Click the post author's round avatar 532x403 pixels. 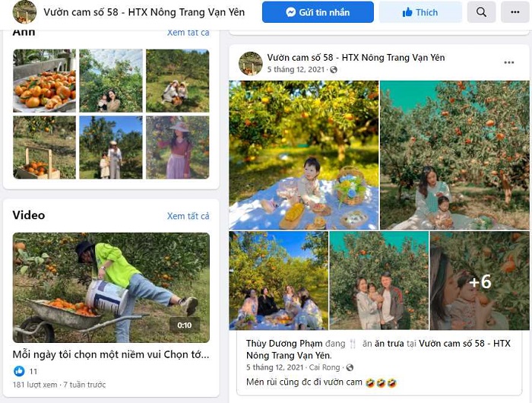[x=251, y=63]
